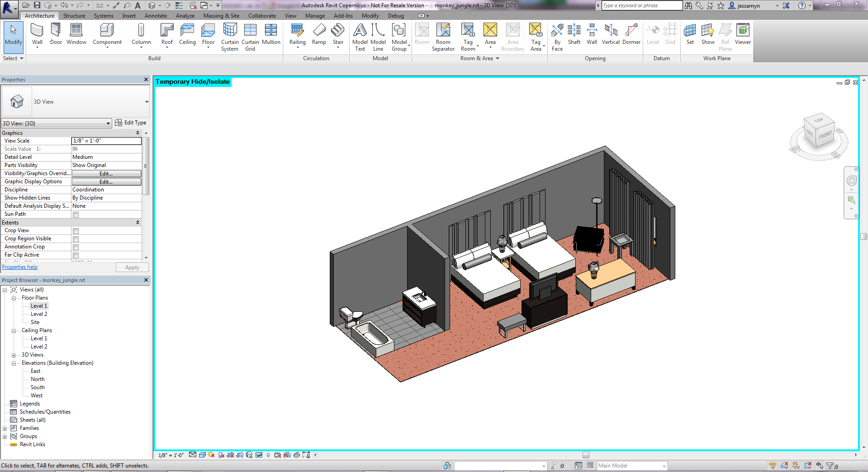Select the Mullion tool
The height and width of the screenshot is (472, 868).
[271, 35]
